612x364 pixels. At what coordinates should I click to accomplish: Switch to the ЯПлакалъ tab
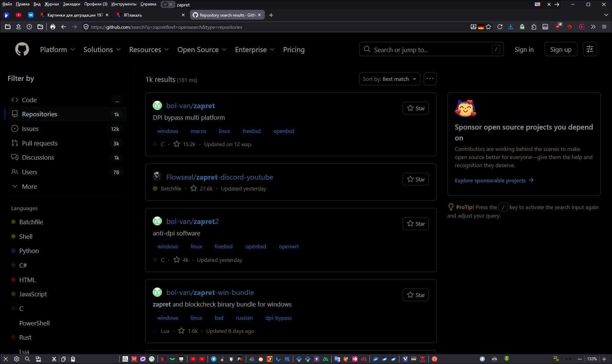(x=150, y=15)
